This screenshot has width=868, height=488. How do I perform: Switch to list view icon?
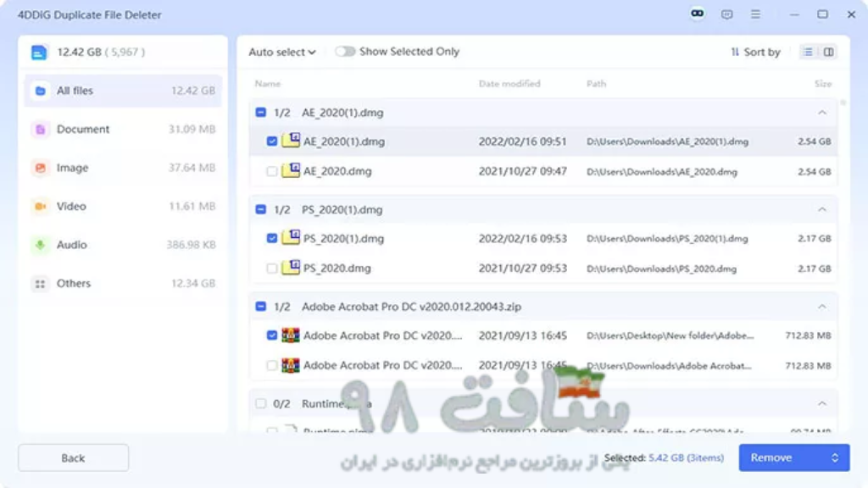click(808, 52)
